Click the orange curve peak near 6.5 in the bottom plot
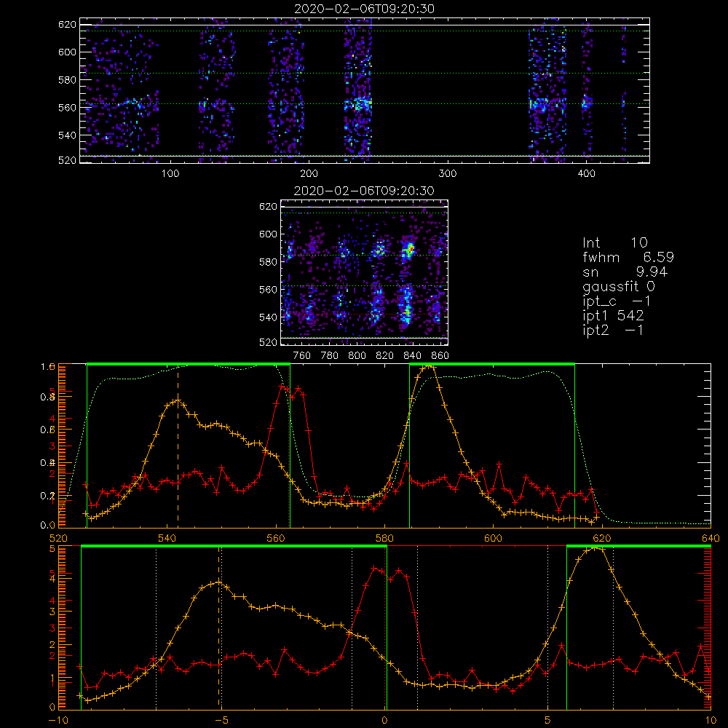The image size is (728, 728). [596, 548]
